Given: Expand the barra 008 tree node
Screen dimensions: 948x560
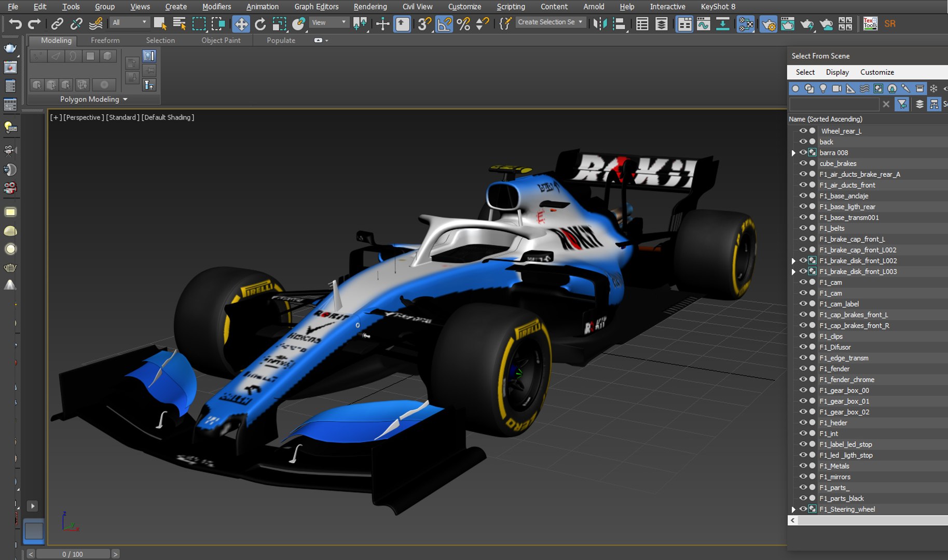Looking at the screenshot, I should 793,153.
